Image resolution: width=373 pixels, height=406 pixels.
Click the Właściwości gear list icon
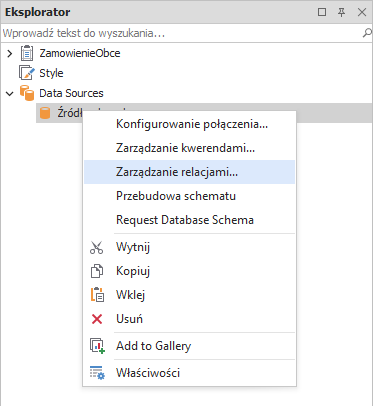pyautogui.click(x=97, y=373)
